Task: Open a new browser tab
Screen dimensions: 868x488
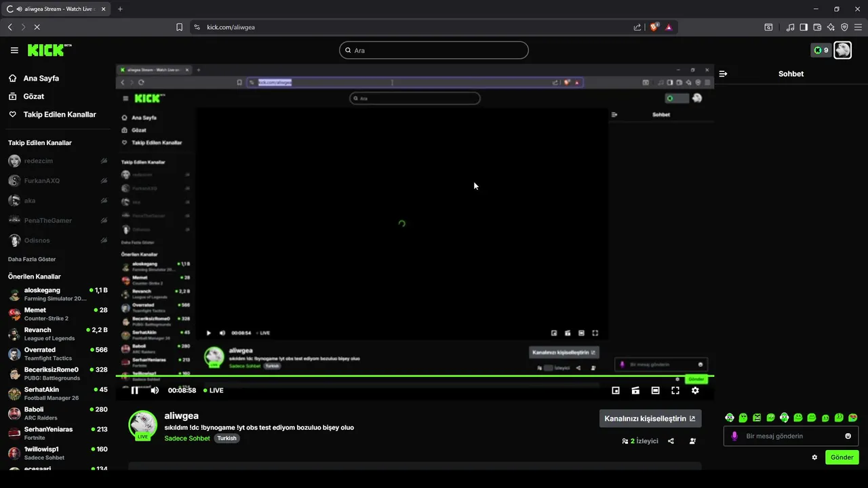Action: tap(120, 9)
